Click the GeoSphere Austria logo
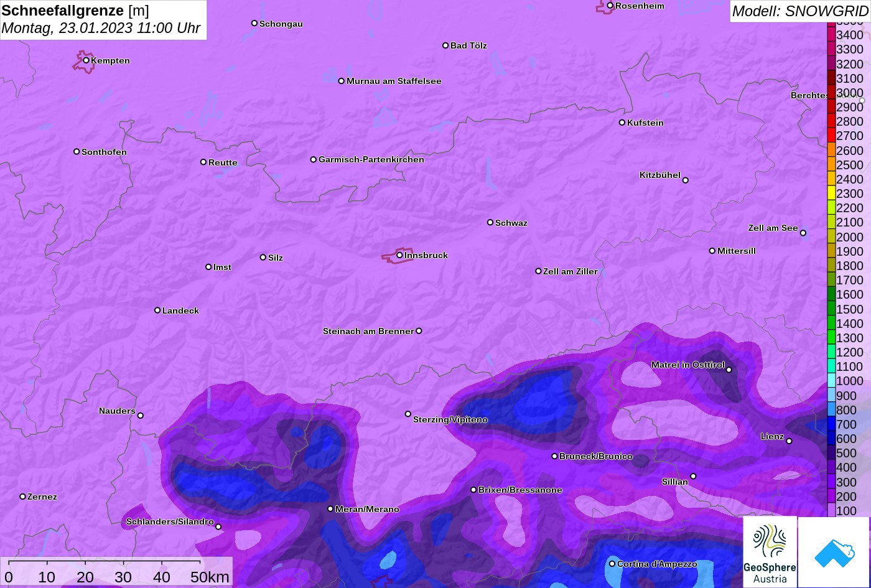This screenshot has width=871, height=588. click(x=770, y=552)
